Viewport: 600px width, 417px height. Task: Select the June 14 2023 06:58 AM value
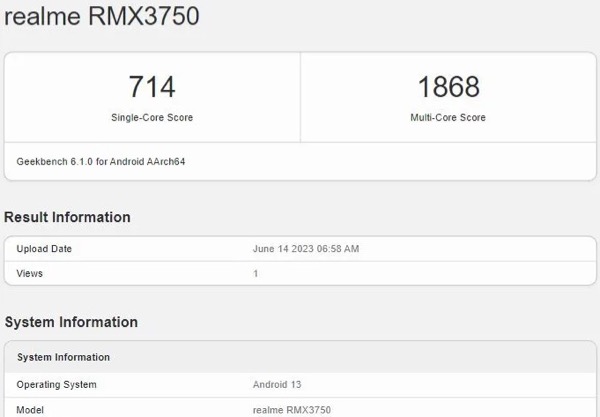pyautogui.click(x=306, y=249)
